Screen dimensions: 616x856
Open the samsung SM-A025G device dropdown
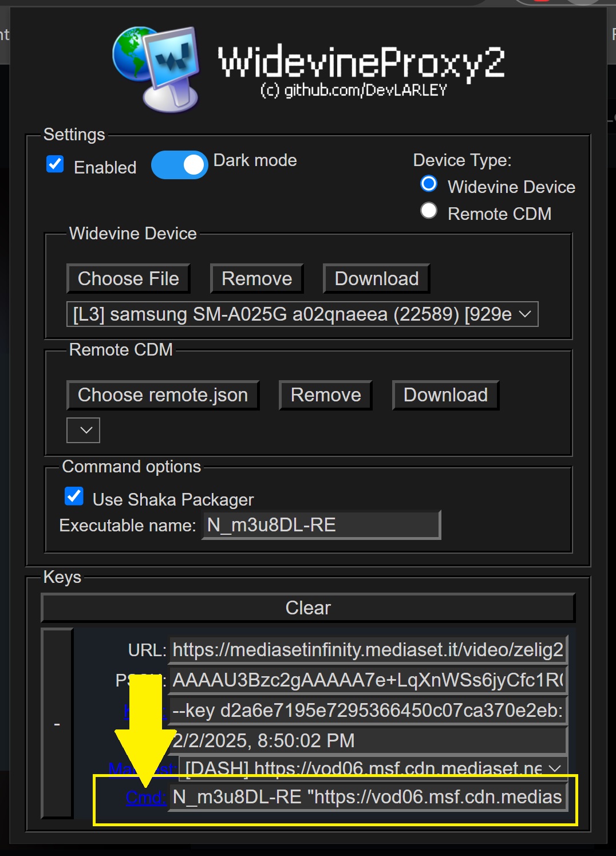click(302, 314)
